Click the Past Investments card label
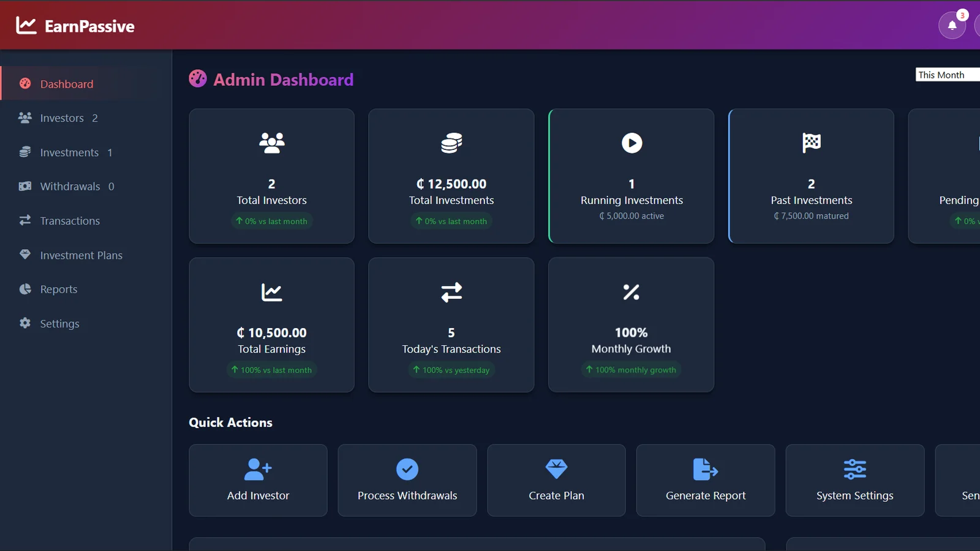This screenshot has width=980, height=551. tap(812, 200)
